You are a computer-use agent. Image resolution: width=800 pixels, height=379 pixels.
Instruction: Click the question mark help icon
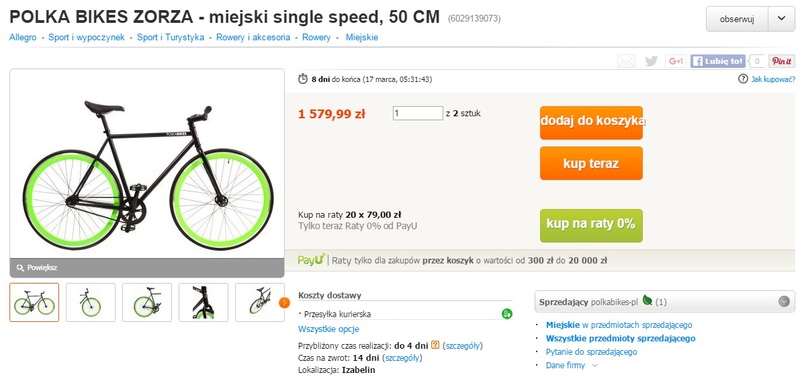743,79
